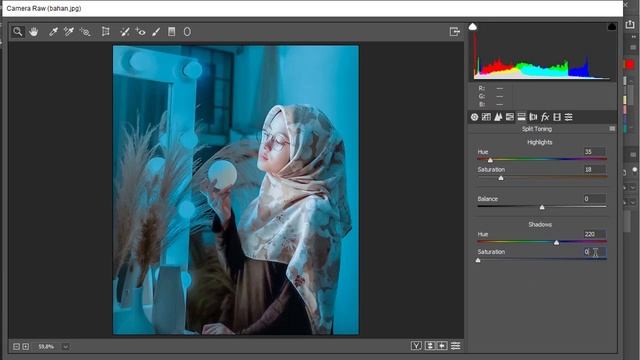Open the zoom level dropdown arrow
This screenshot has height=360, width=640.
(65, 347)
